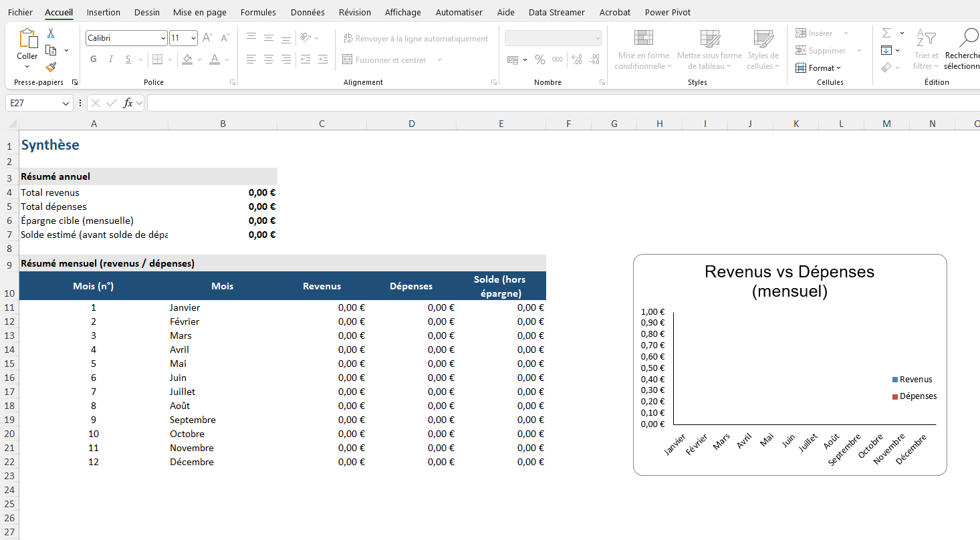This screenshot has width=980, height=540.
Task: Switch to the Insertion tab
Action: point(104,12)
